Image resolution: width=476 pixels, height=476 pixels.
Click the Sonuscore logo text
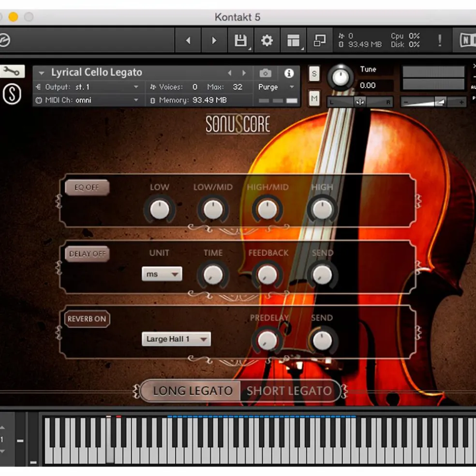tap(238, 123)
